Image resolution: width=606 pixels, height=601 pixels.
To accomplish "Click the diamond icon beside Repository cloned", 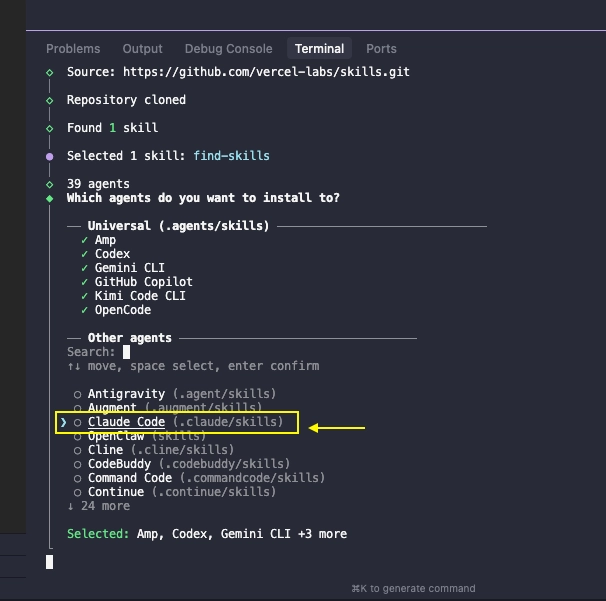I will tap(50, 100).
